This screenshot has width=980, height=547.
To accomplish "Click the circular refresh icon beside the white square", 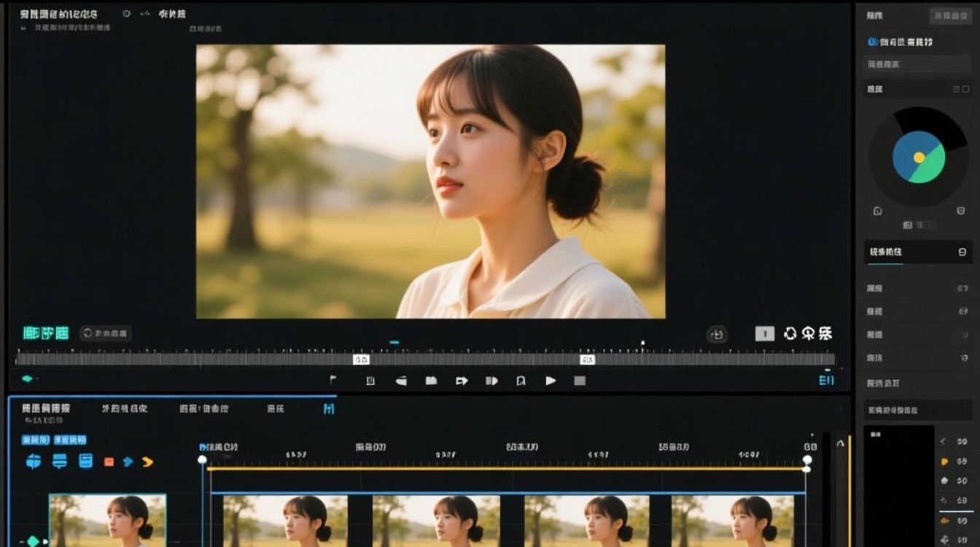I will (x=790, y=333).
